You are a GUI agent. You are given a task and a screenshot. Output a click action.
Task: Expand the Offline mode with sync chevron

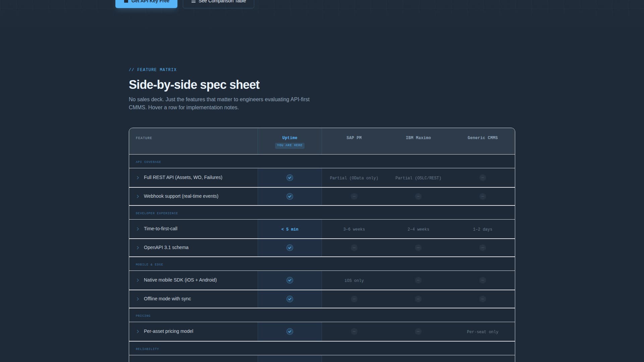(x=138, y=299)
